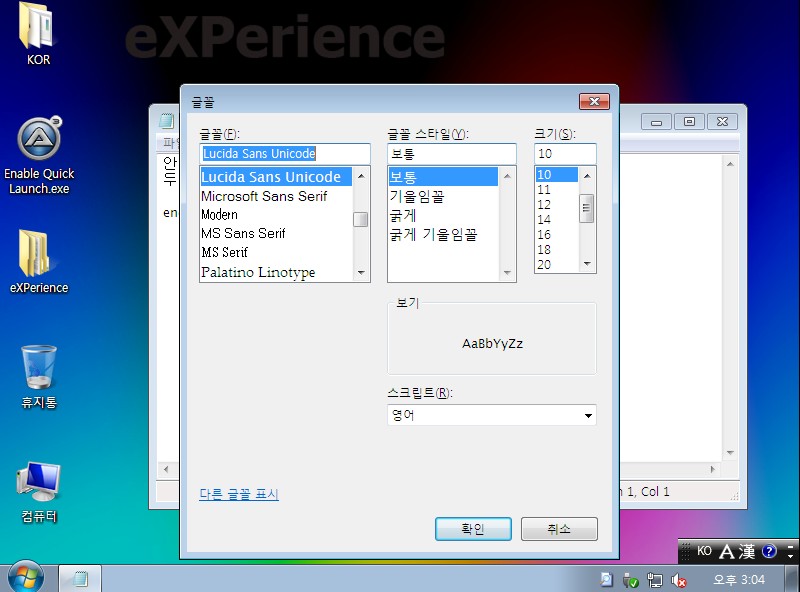The image size is (800, 592).
Task: Click font list scroll down arrow
Action: 361,273
